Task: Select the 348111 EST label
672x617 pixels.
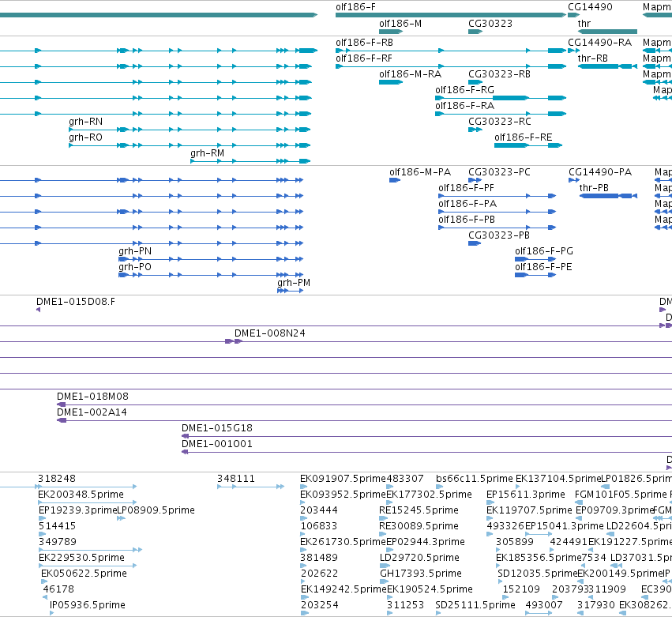Action: (236, 479)
